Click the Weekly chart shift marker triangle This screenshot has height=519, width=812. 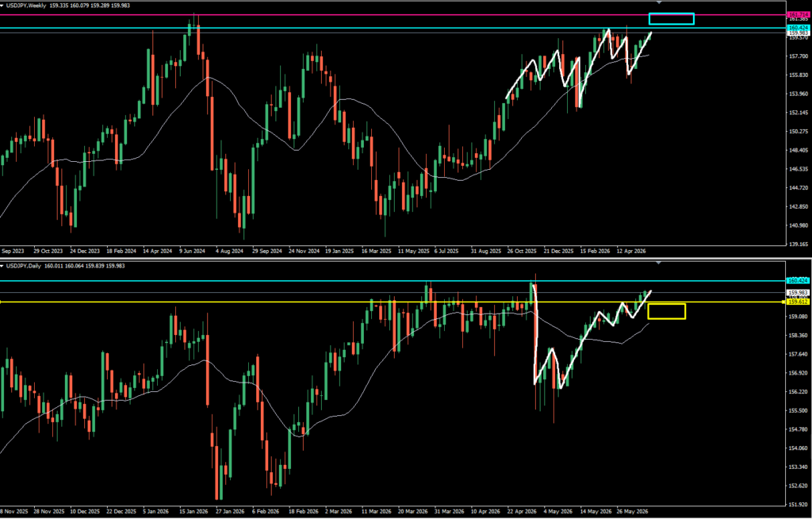coord(659,2)
